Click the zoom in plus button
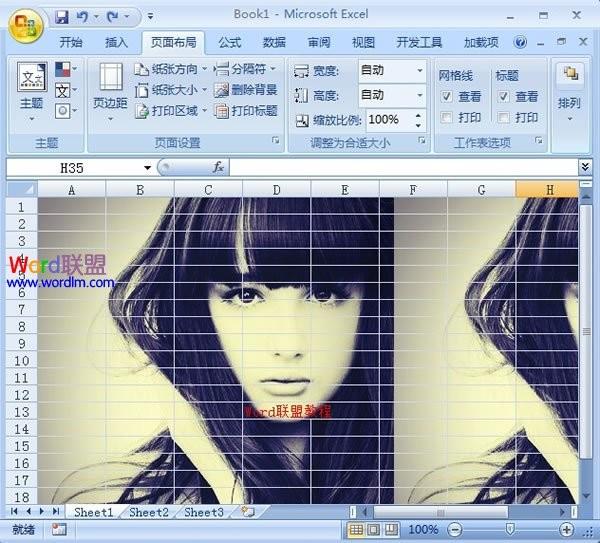 click(x=566, y=530)
